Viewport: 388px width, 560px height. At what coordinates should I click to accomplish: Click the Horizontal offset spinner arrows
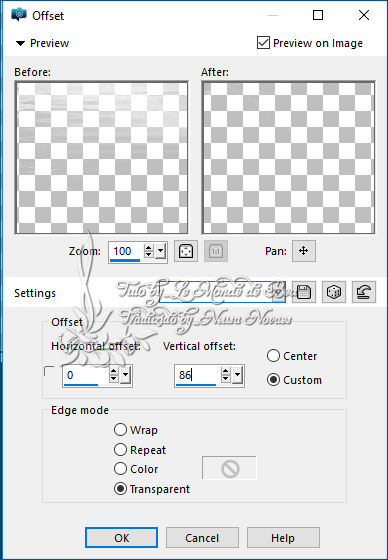tap(114, 375)
